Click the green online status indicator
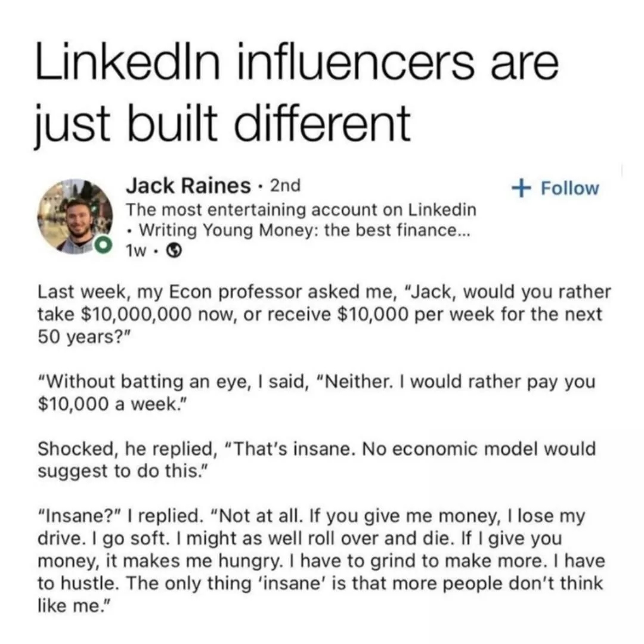The height and width of the screenshot is (644, 644). point(103,245)
